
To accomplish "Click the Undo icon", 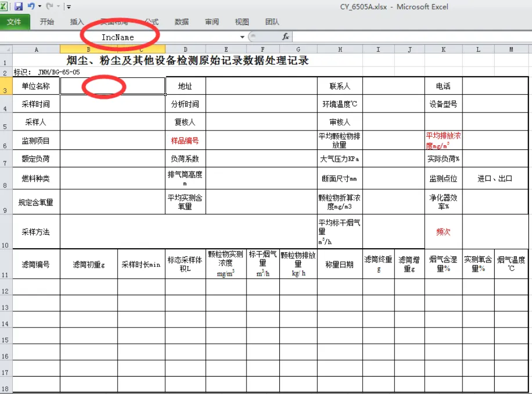I will [x=31, y=5].
